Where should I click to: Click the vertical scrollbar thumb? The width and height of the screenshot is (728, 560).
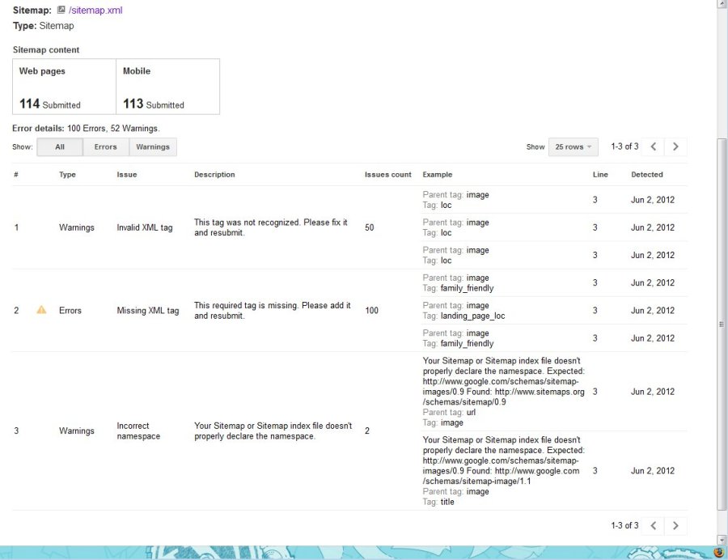(x=722, y=324)
